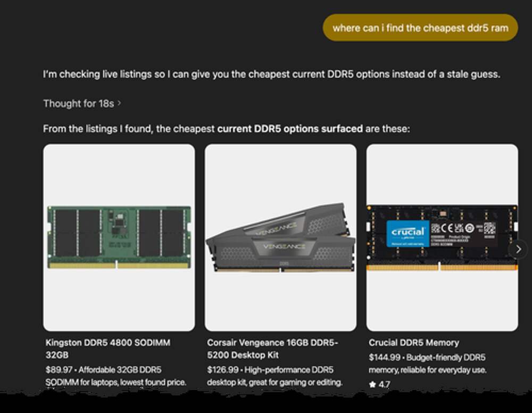Open the Kingston DDR5 SODIMM product image

[119, 237]
